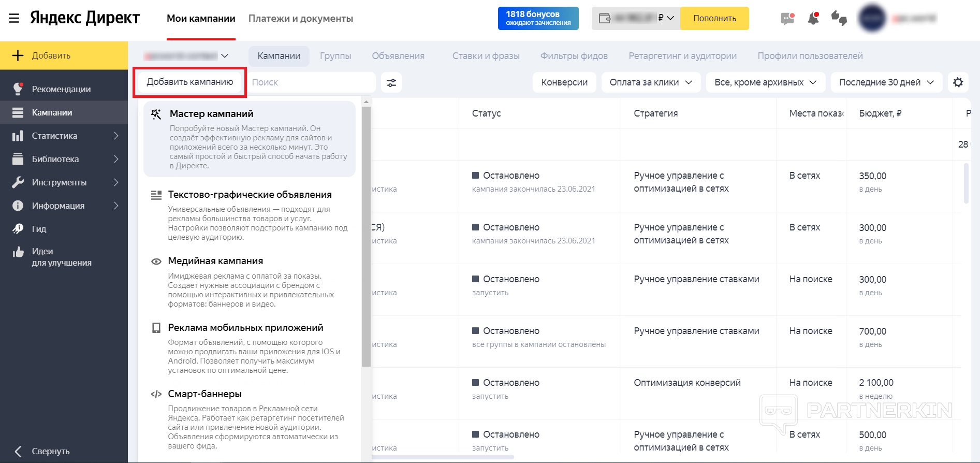Viewport: 980px width, 463px height.
Task: Click the feedback thumbs icon in header
Action: point(839,19)
